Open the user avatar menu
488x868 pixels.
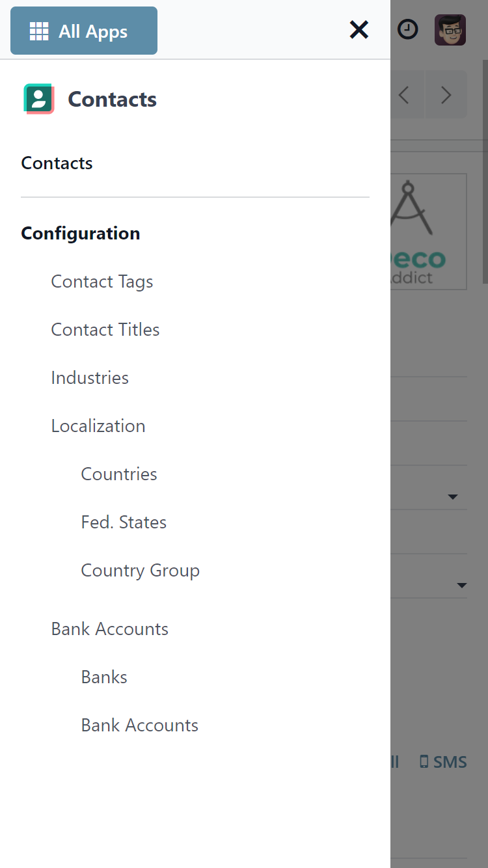point(450,30)
